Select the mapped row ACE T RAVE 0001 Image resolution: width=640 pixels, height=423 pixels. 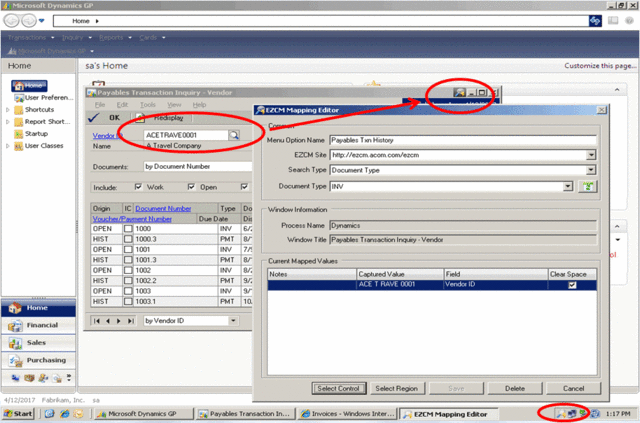[432, 285]
